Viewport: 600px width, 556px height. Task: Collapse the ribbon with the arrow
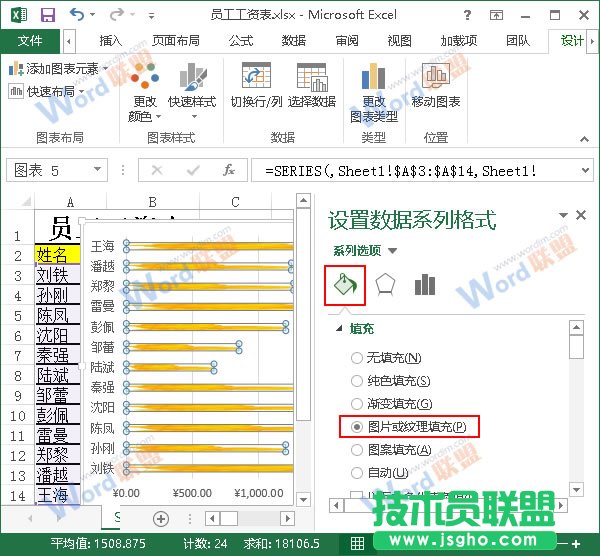pyautogui.click(x=584, y=139)
